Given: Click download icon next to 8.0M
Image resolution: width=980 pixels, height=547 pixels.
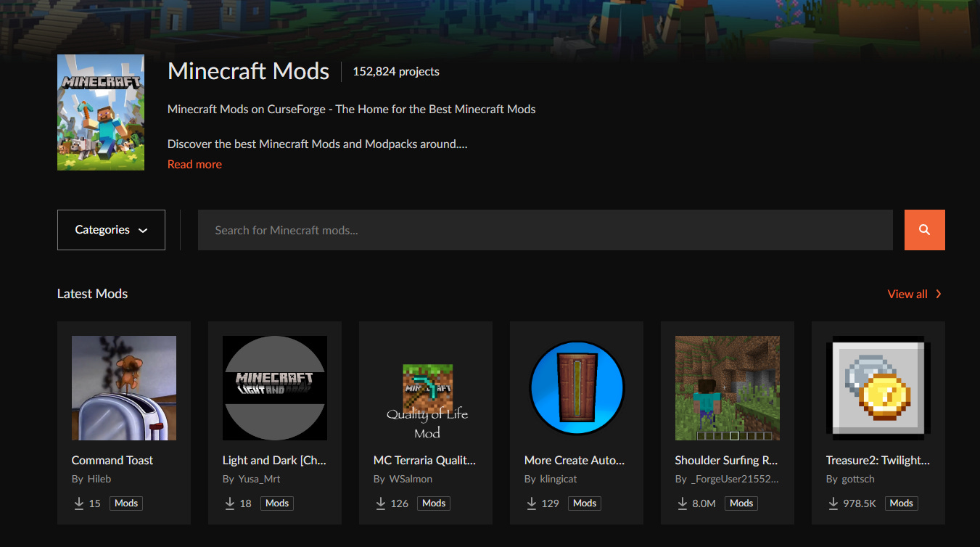Looking at the screenshot, I should pyautogui.click(x=682, y=503).
